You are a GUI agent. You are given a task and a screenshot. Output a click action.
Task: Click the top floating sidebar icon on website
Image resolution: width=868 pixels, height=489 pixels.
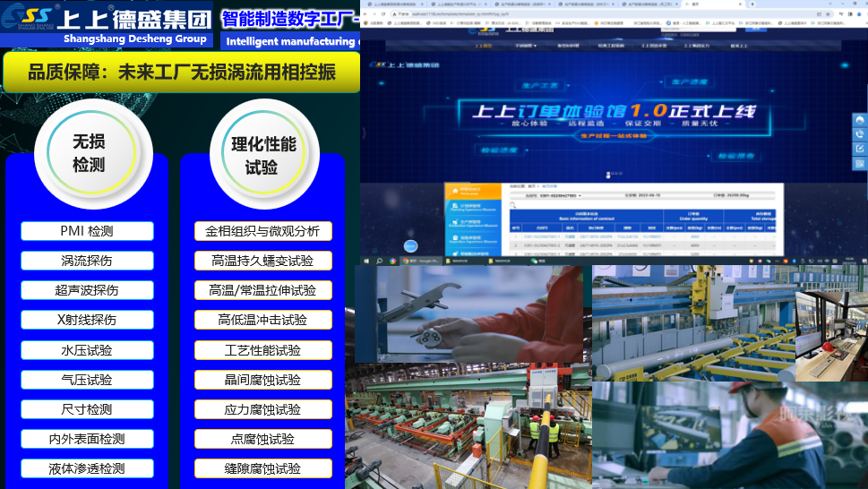[860, 120]
